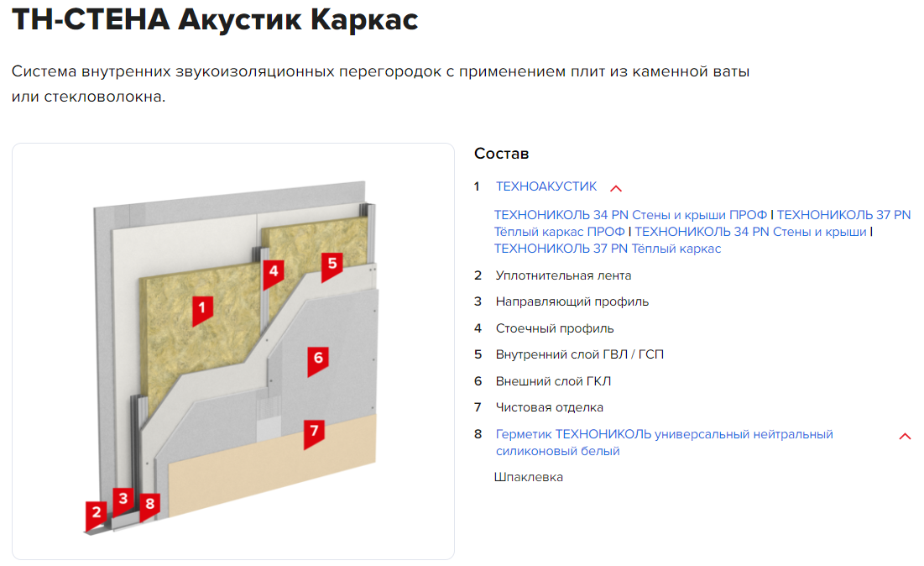This screenshot has height=566, width=924.
Task: Open the ТЕХНОАКУСТИК link
Action: point(546,186)
